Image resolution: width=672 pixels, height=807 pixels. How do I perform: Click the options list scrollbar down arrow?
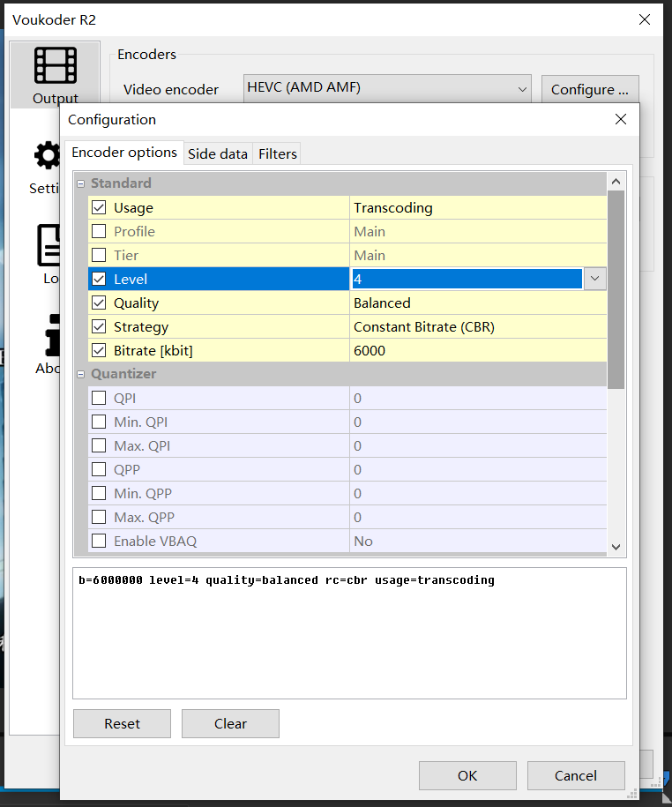(x=616, y=547)
